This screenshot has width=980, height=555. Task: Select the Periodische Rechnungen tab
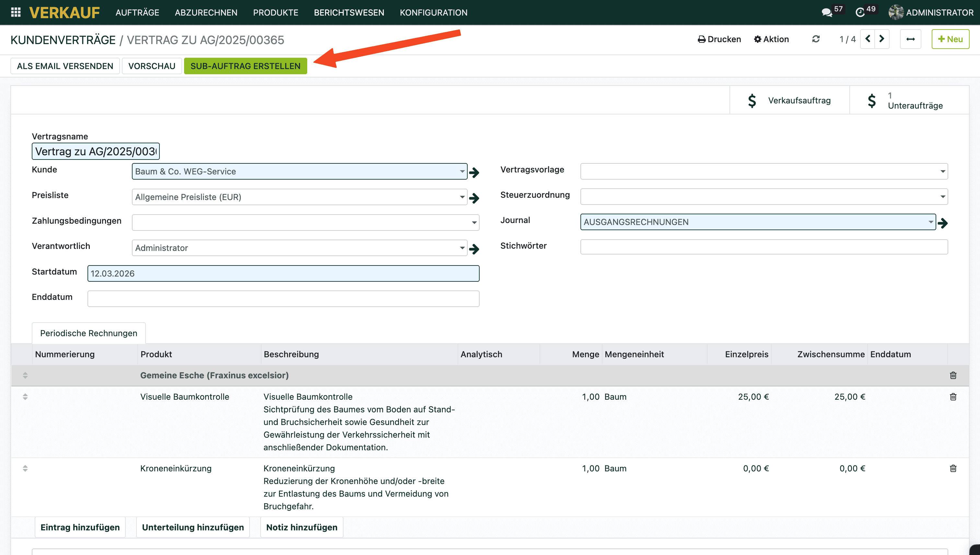pos(88,333)
